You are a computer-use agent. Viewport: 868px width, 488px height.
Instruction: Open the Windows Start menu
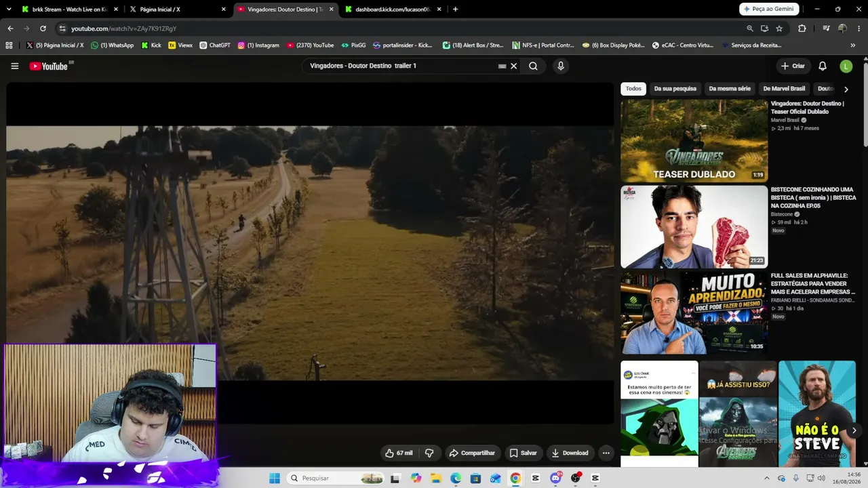[x=274, y=478]
